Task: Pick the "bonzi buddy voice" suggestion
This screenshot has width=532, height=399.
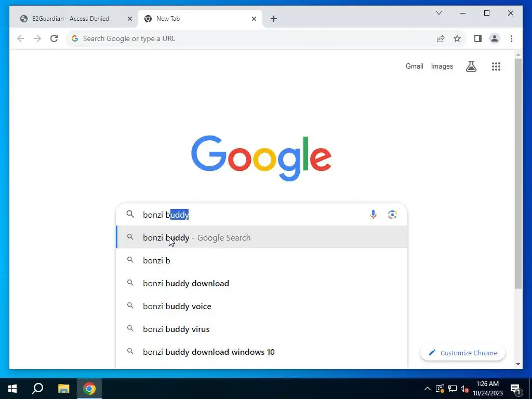Action: [262, 306]
